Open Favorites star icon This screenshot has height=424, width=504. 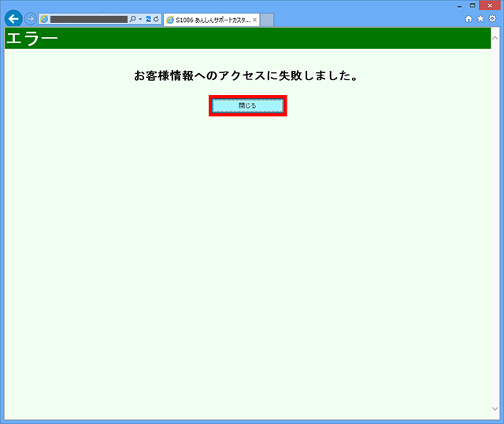point(480,19)
